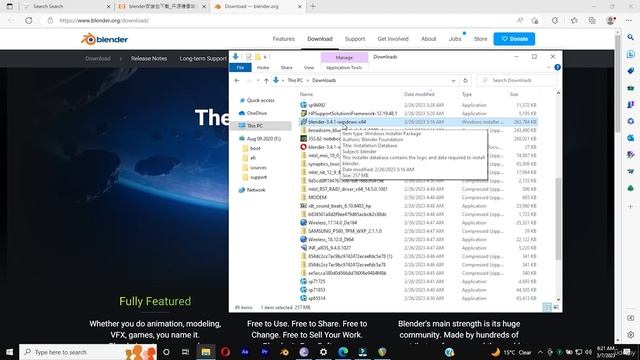
Task: Open Windows Start menu
Action: (9, 352)
